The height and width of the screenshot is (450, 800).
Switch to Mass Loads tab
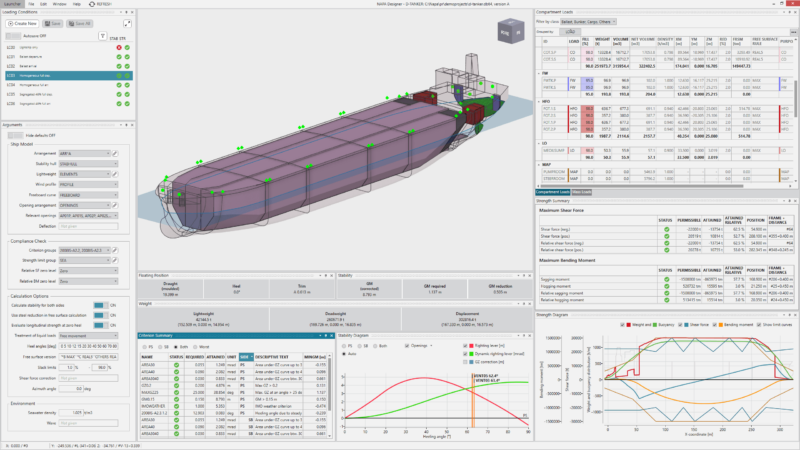582,192
